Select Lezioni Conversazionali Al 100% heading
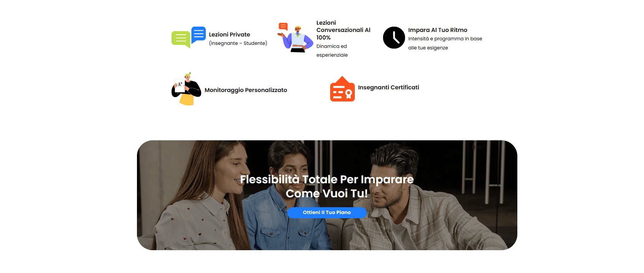Viewport: 644px width, 273px height. click(x=343, y=30)
